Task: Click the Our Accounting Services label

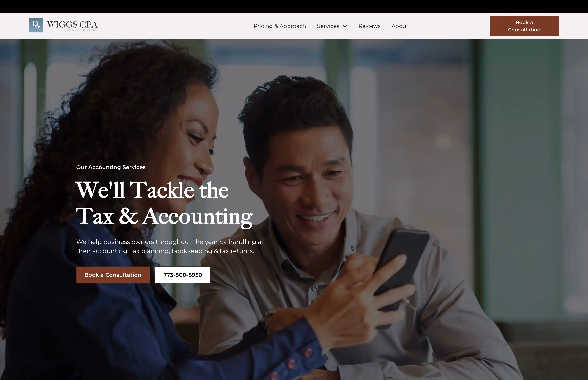Action: pos(111,167)
